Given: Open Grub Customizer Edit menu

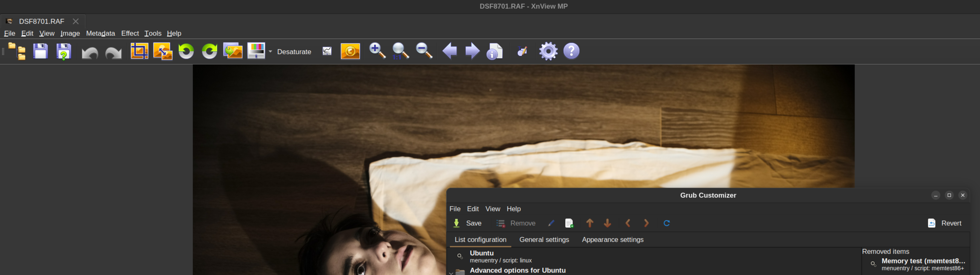Looking at the screenshot, I should coord(473,209).
